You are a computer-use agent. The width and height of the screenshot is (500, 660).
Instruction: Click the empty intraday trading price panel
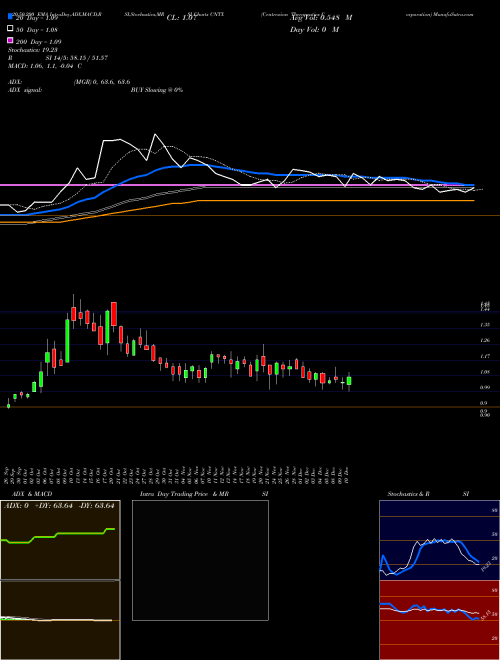pos(200,560)
